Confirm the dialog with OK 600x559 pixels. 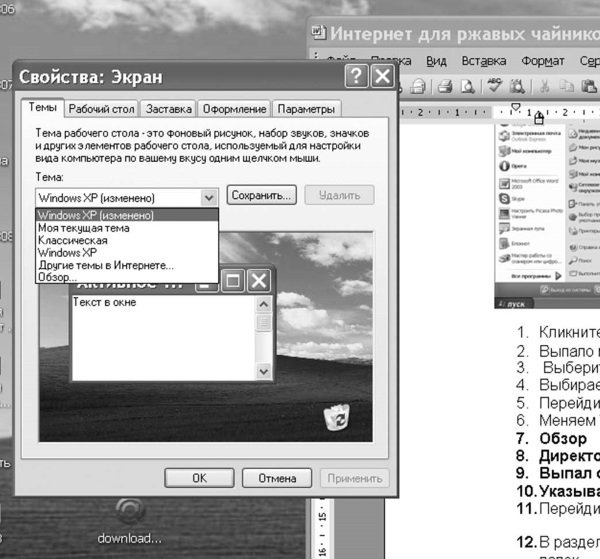pyautogui.click(x=199, y=478)
